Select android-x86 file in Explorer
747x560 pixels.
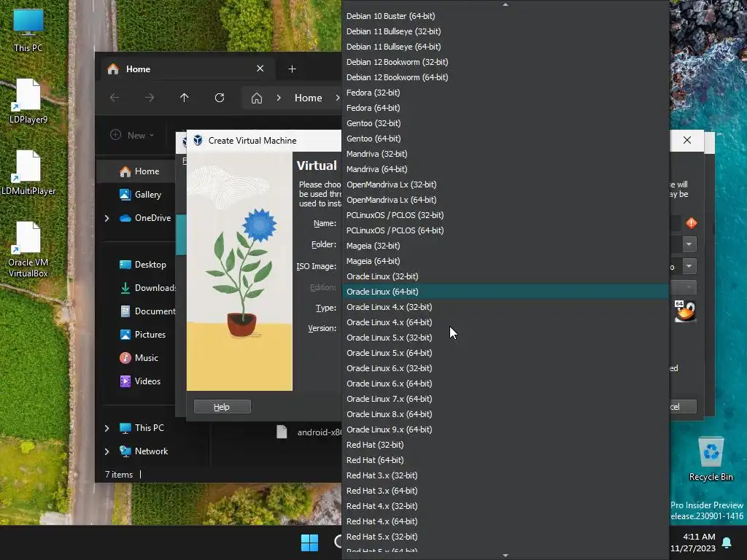(309, 432)
